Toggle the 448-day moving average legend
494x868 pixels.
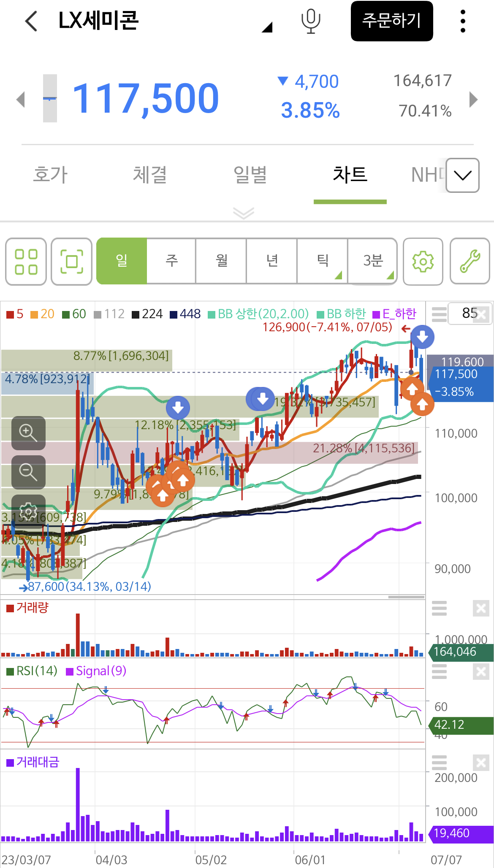[185, 314]
